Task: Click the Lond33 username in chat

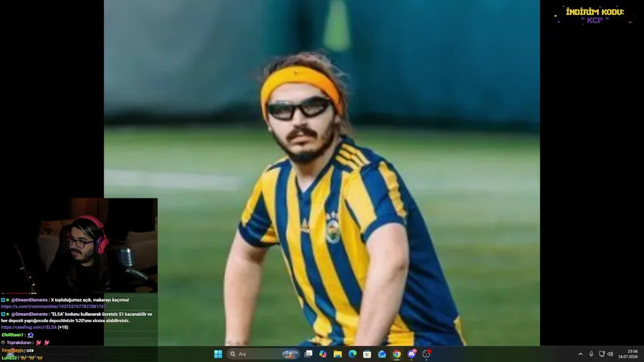Action: coord(9,358)
